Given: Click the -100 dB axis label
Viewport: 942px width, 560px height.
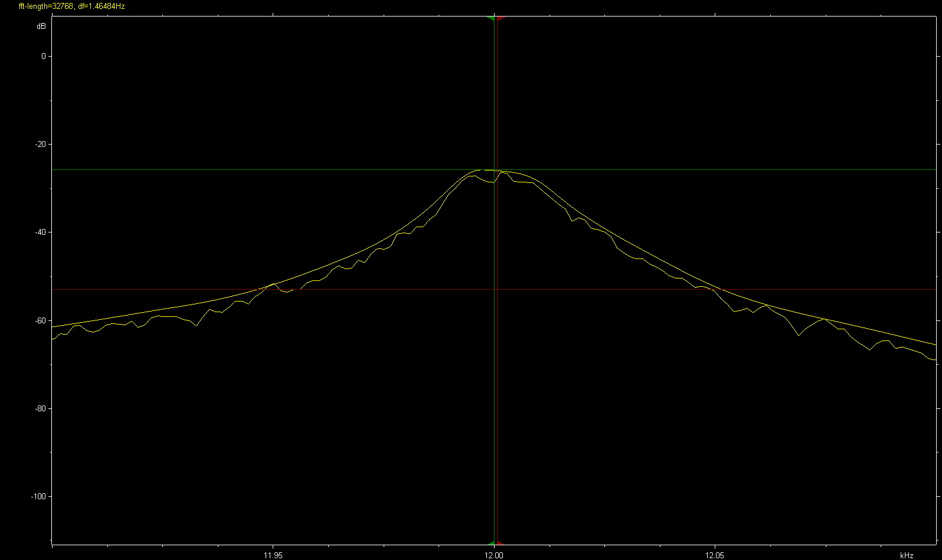Looking at the screenshot, I should tap(37, 497).
